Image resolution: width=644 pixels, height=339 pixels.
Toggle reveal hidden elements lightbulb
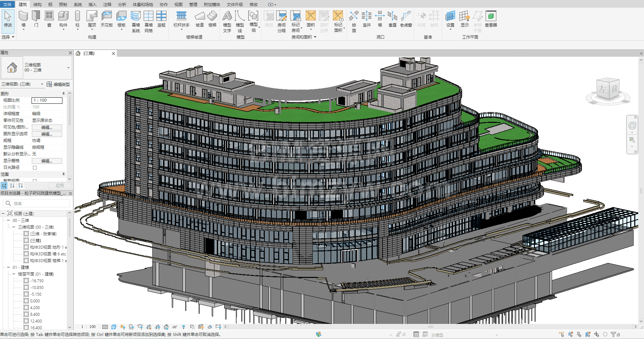click(183, 327)
